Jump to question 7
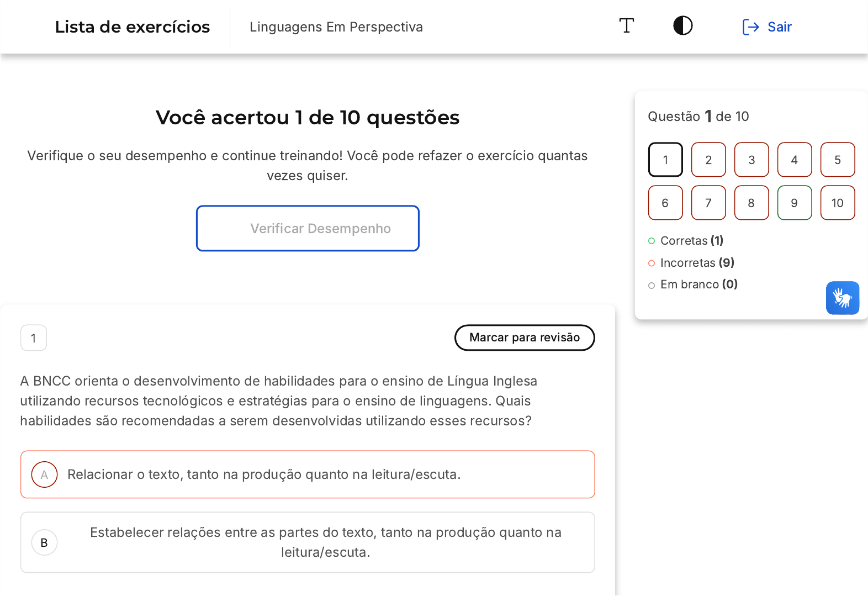Screen dimensions: 868x596 [708, 203]
